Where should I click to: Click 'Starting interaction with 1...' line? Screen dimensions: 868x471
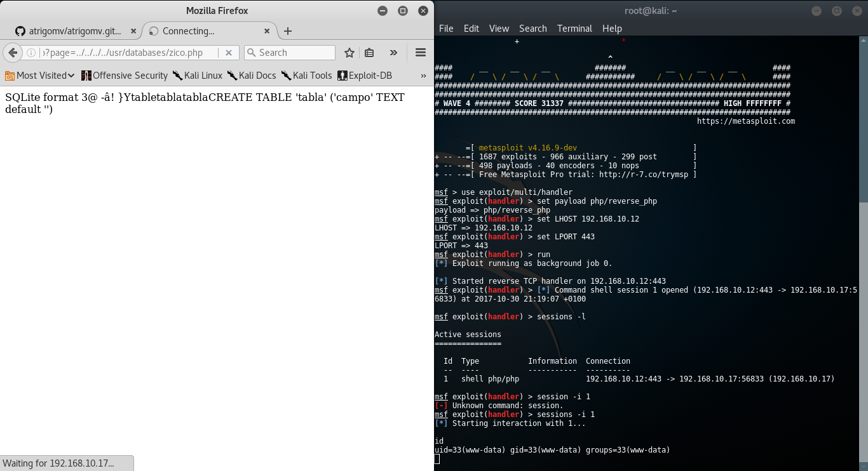pyautogui.click(x=510, y=423)
